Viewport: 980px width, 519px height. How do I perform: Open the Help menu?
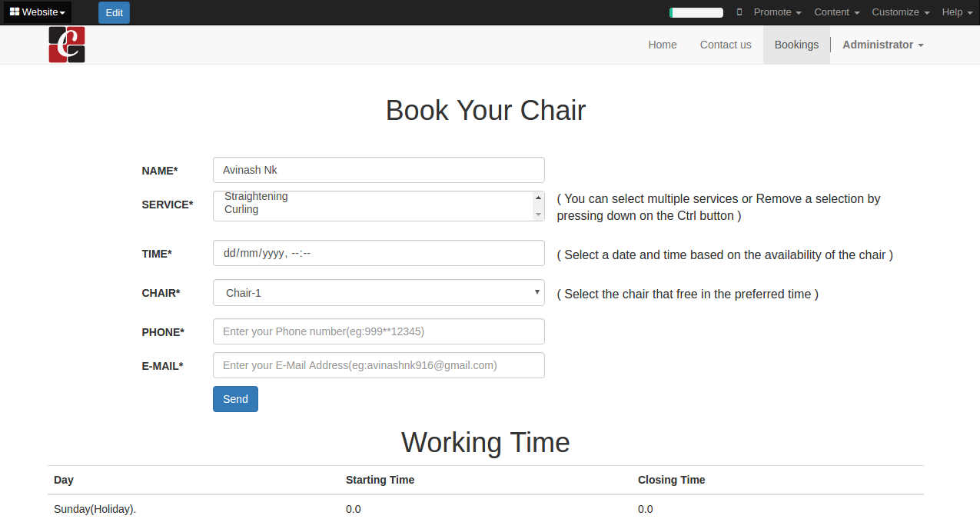957,12
